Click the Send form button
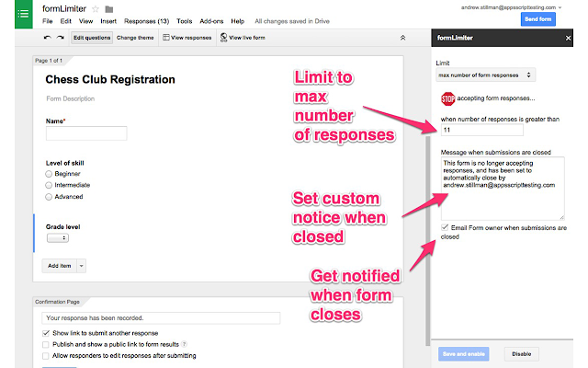This screenshot has height=368, width=588. click(537, 19)
